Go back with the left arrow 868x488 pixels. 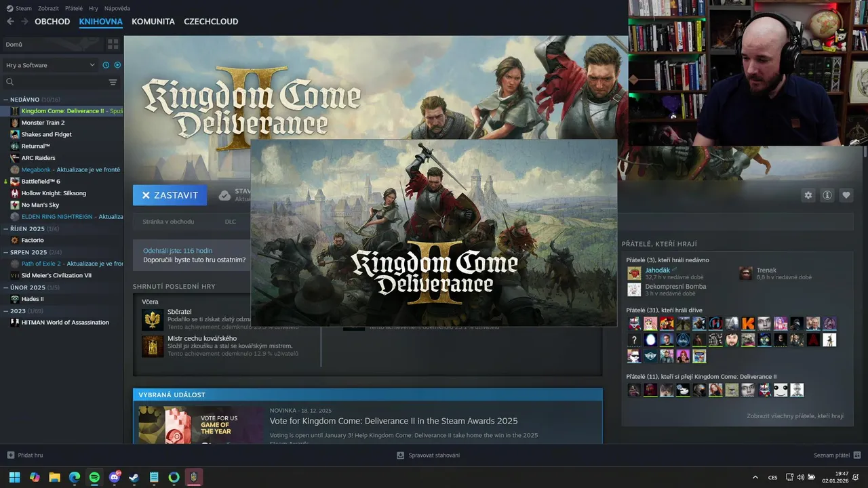click(10, 22)
